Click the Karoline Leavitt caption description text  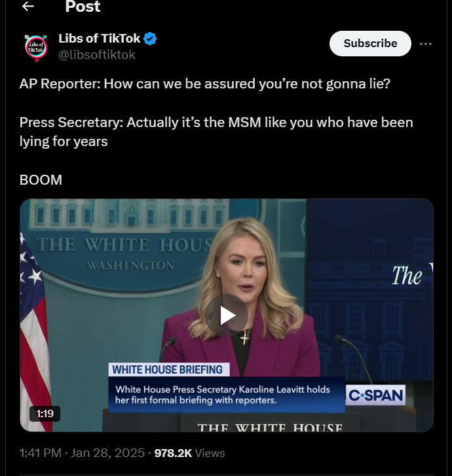223,395
